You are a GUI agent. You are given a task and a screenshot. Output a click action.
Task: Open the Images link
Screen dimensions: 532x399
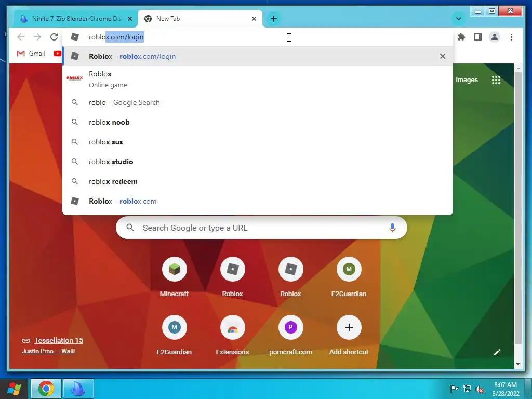pos(467,79)
